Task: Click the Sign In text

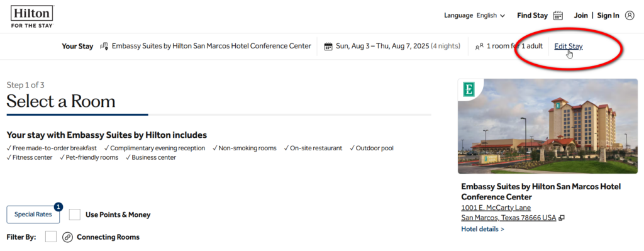Action: 608,16
